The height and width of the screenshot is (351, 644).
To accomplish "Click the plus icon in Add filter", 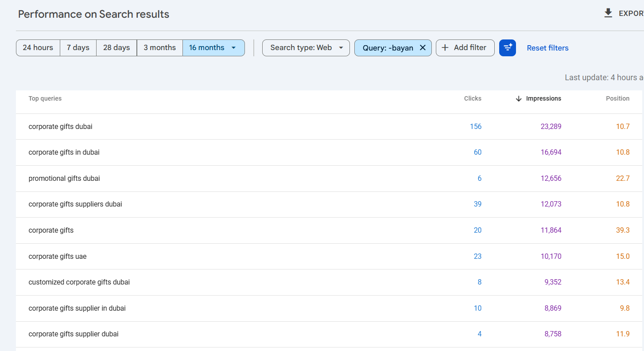I will pyautogui.click(x=445, y=48).
